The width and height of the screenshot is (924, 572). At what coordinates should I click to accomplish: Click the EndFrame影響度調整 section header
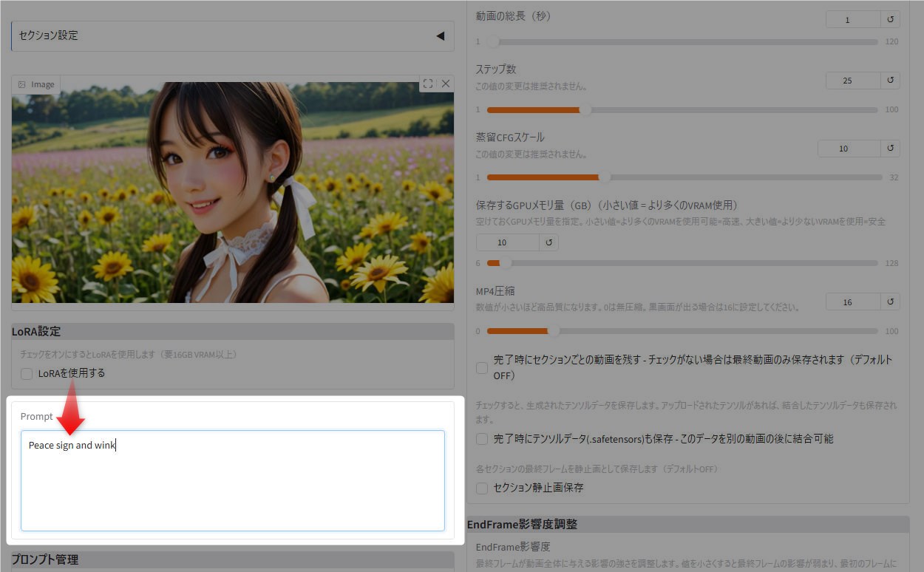pyautogui.click(x=687, y=524)
